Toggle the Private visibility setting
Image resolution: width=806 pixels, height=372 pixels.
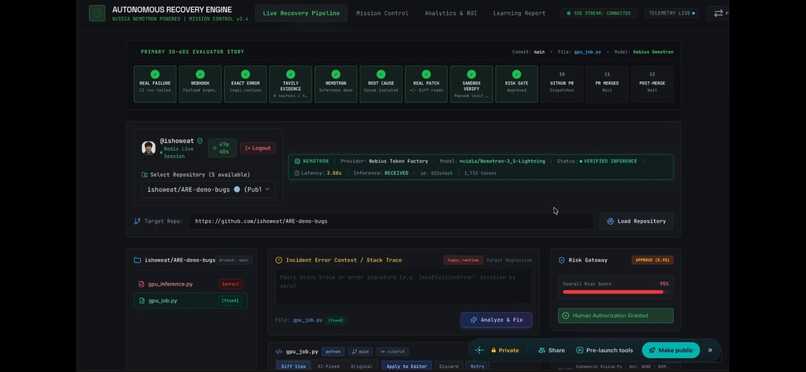[505, 350]
